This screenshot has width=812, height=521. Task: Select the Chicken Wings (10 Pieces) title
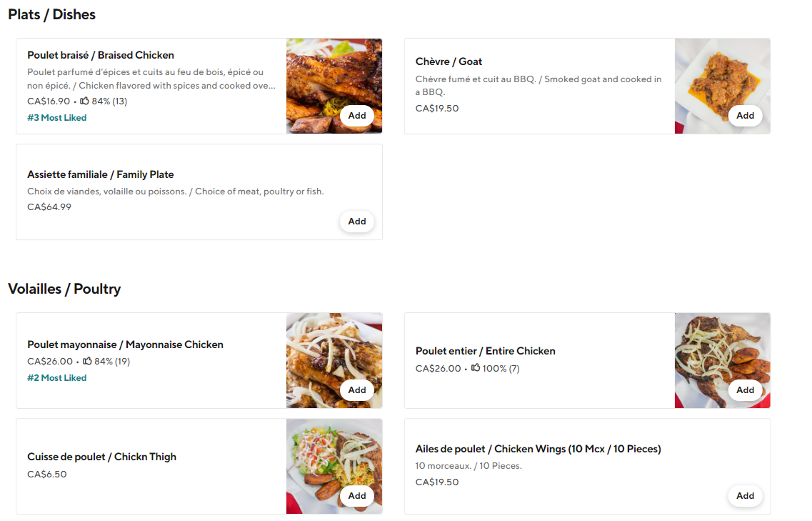(x=538, y=449)
